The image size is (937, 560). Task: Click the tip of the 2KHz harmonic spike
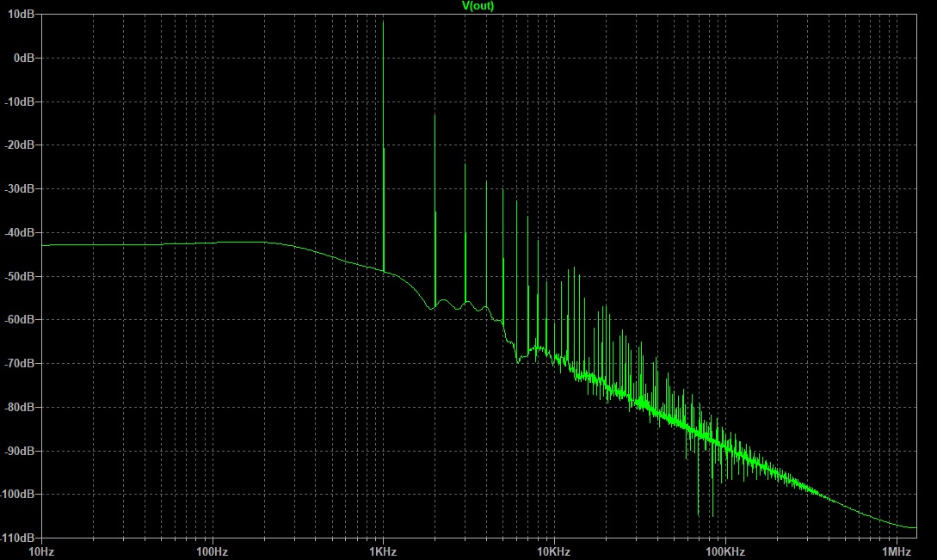pyautogui.click(x=435, y=115)
